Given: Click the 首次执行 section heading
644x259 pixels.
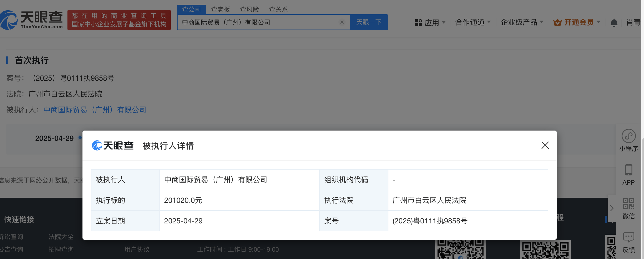Looking at the screenshot, I should tap(32, 60).
